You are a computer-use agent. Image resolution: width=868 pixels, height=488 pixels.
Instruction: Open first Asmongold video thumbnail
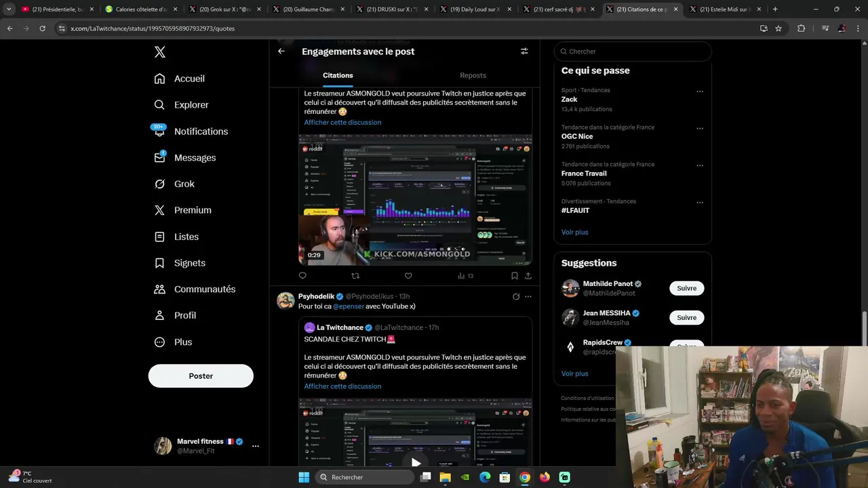[x=415, y=199]
